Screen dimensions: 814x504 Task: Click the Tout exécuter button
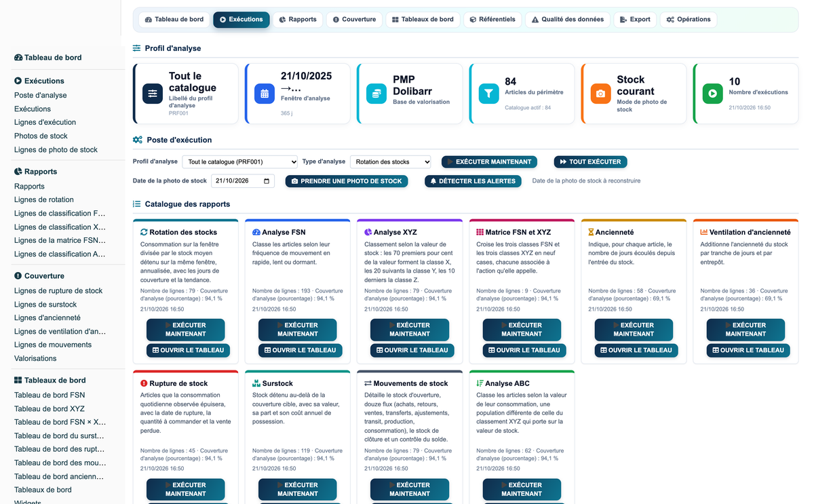coord(591,162)
